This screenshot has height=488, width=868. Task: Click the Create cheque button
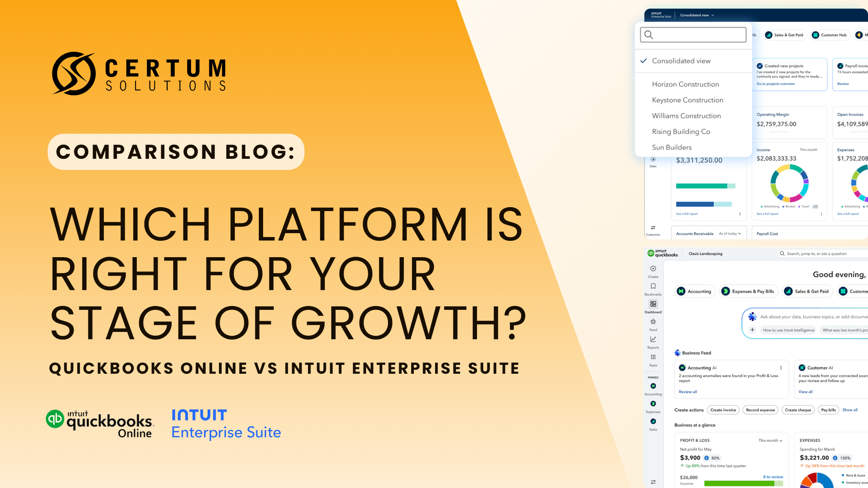click(x=798, y=410)
